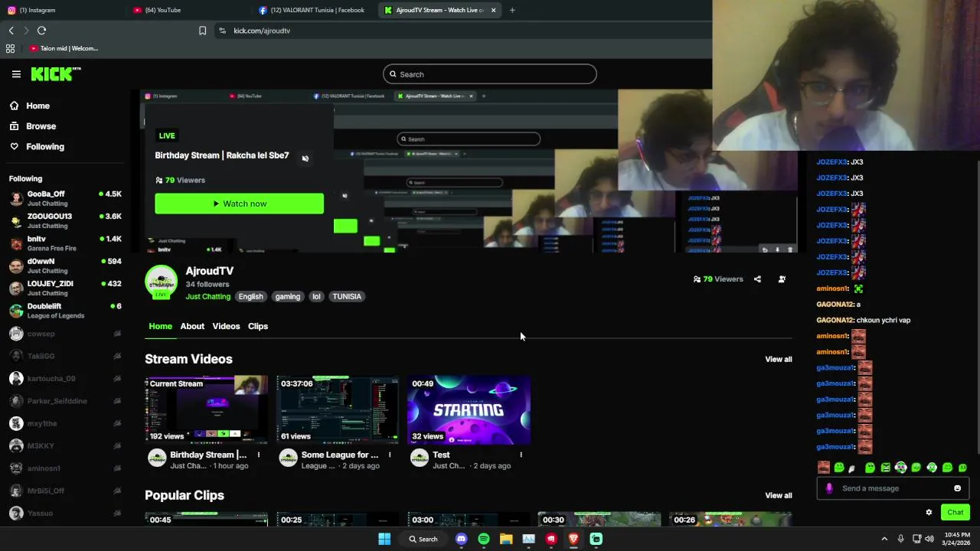
Task: Open Doublelift channel in Following list
Action: pyautogui.click(x=66, y=311)
